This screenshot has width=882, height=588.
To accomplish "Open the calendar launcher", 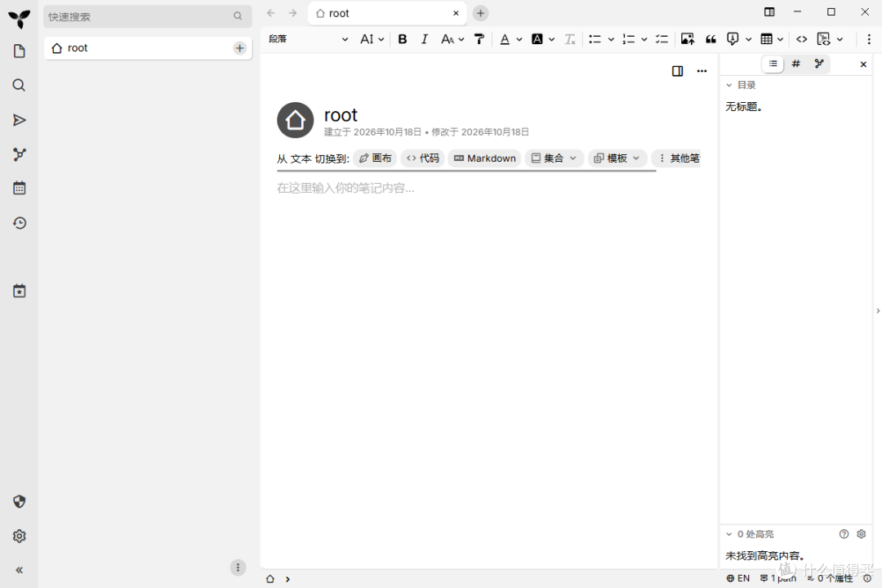I will point(19,188).
